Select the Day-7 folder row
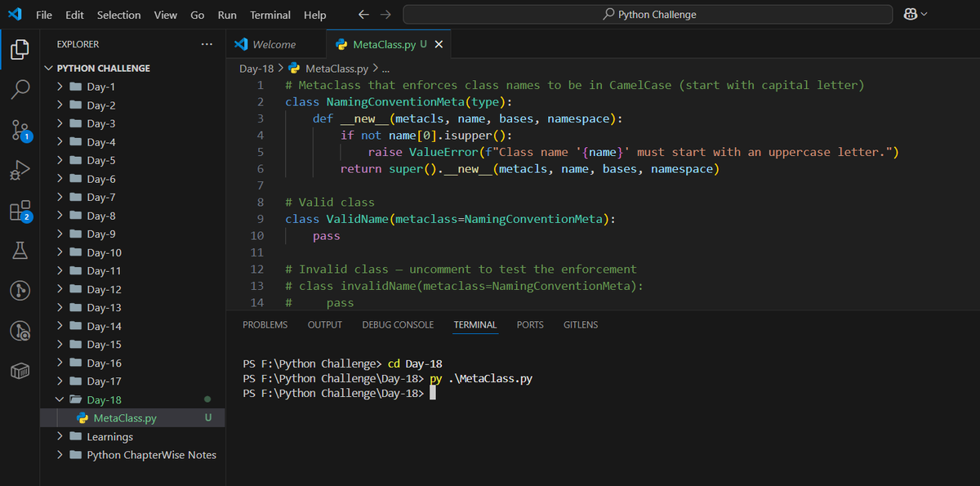This screenshot has width=980, height=486. tap(132, 197)
